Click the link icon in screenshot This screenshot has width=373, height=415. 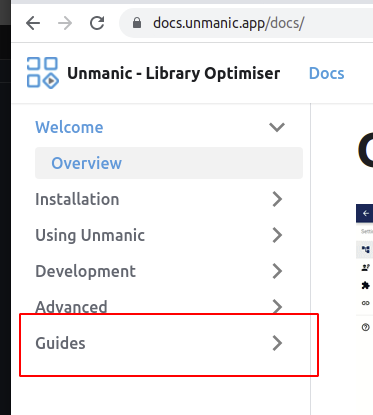(365, 303)
